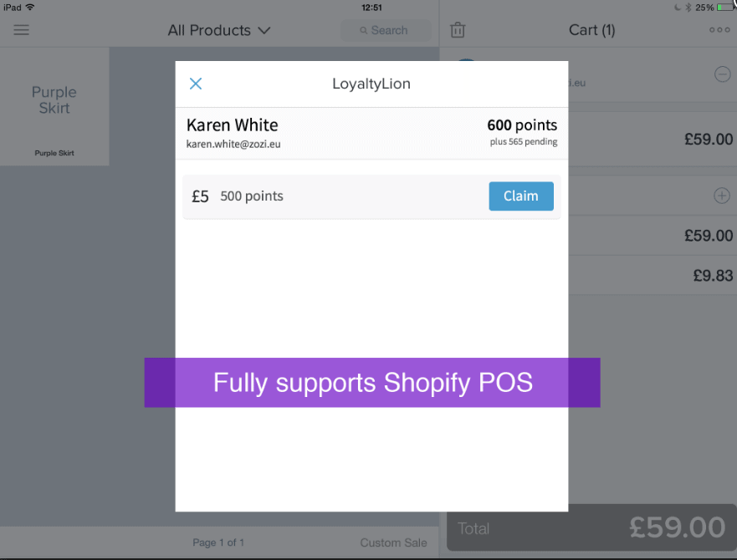Viewport: 737px width, 560px height.
Task: Open Custom Sale
Action: click(393, 542)
